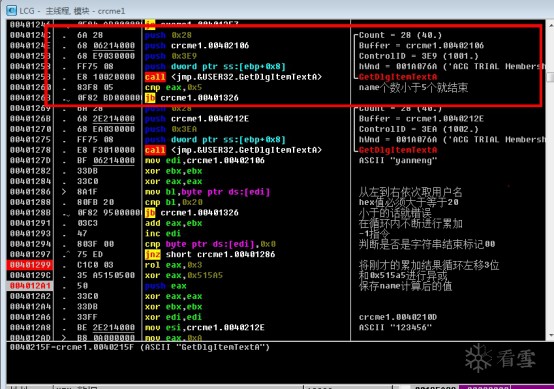Screen dimensions: 554x389
Task: Select instruction 'push eax'
Action: point(166,286)
